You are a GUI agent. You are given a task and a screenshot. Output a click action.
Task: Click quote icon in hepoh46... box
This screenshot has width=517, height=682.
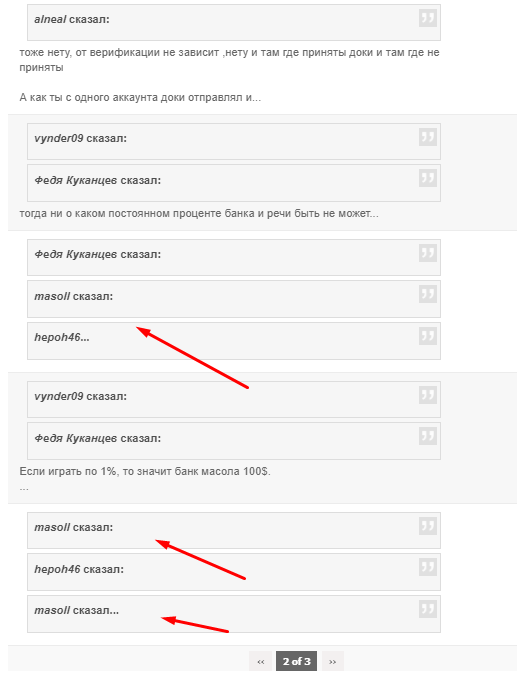point(427,336)
